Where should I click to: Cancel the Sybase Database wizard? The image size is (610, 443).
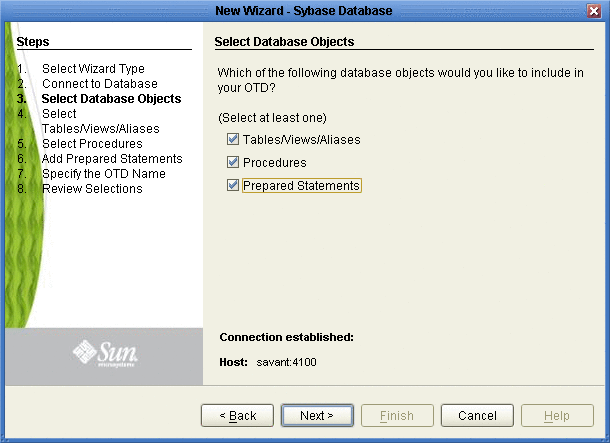[477, 415]
